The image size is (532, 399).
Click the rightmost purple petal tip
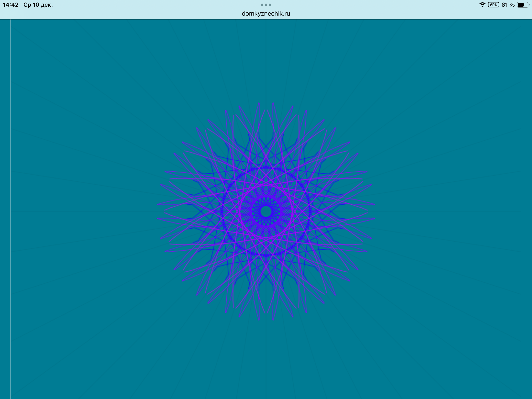pyautogui.click(x=374, y=205)
